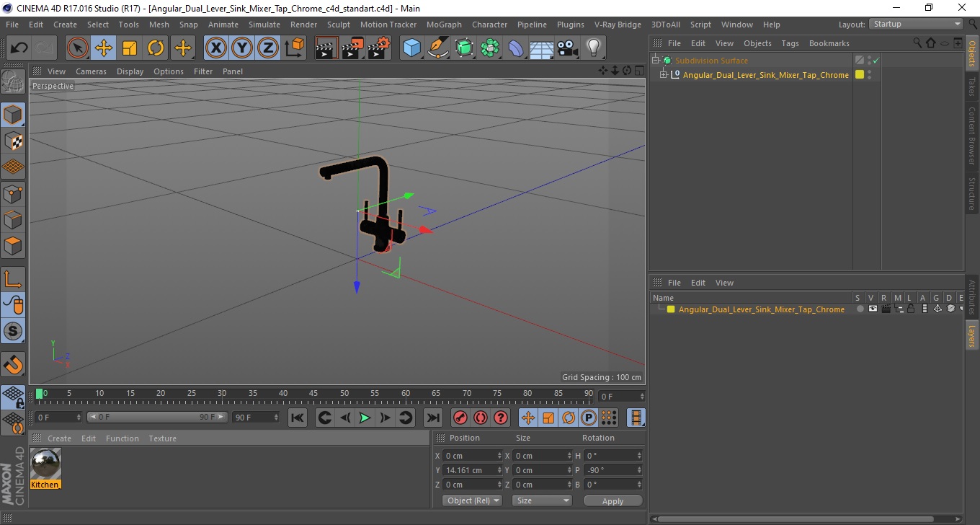Click Render View clapperboard icon

pyautogui.click(x=327, y=48)
